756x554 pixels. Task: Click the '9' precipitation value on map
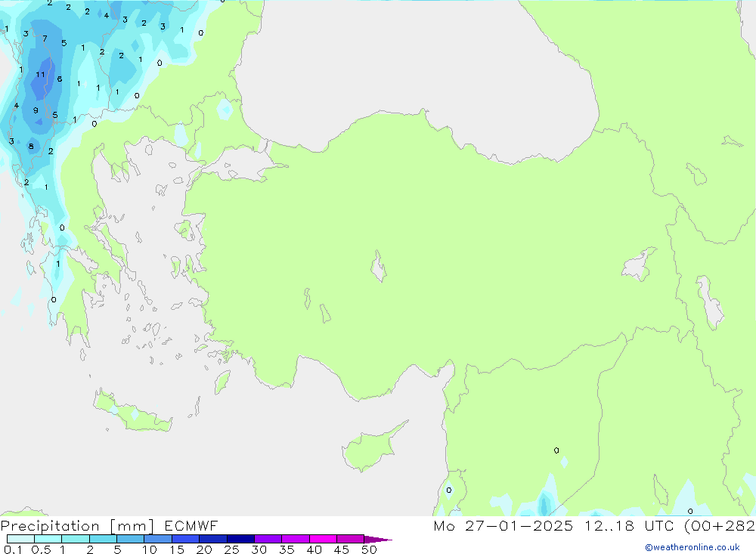[x=36, y=110]
